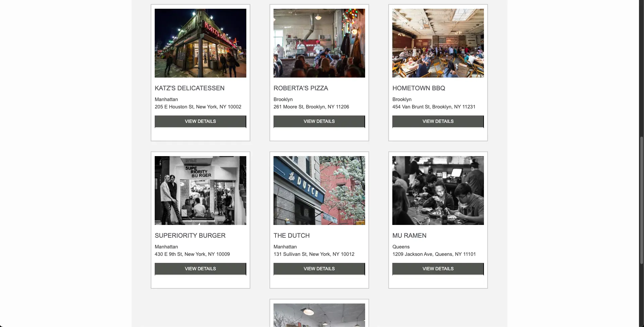Image resolution: width=644 pixels, height=327 pixels.
Task: Select the Mu Ramen heading
Action: point(409,236)
